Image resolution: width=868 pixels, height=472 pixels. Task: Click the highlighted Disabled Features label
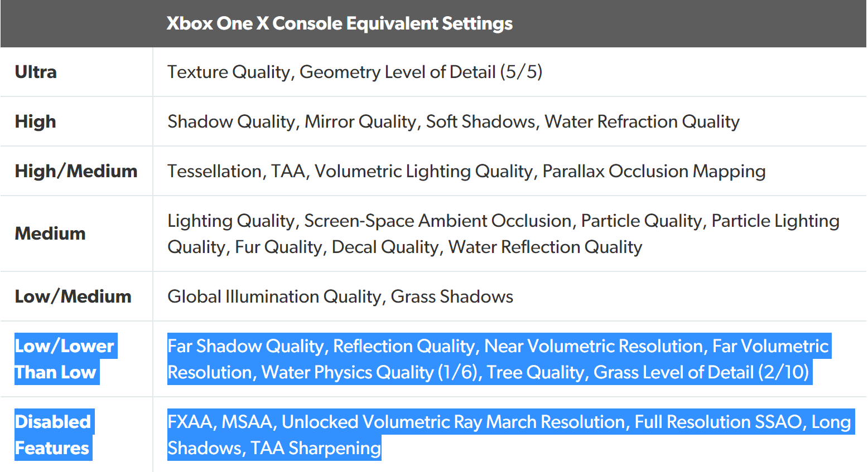point(53,435)
